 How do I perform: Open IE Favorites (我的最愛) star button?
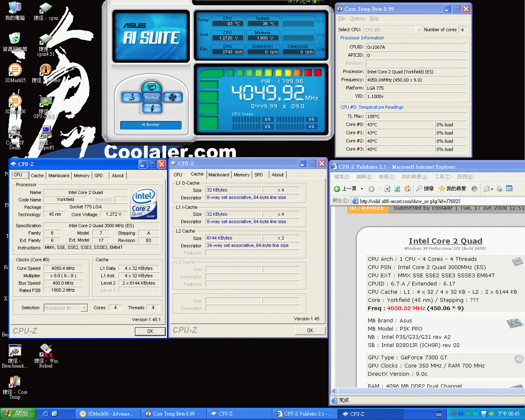452,189
